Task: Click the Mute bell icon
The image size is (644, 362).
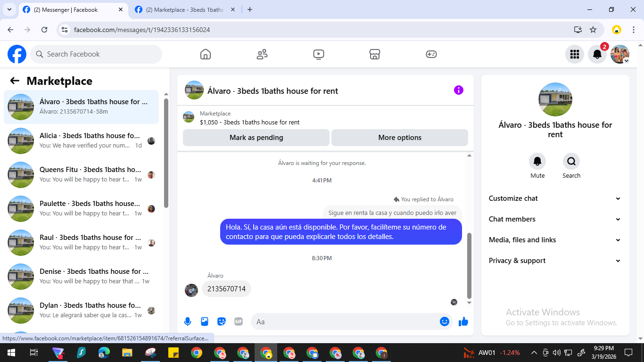Action: point(537,161)
